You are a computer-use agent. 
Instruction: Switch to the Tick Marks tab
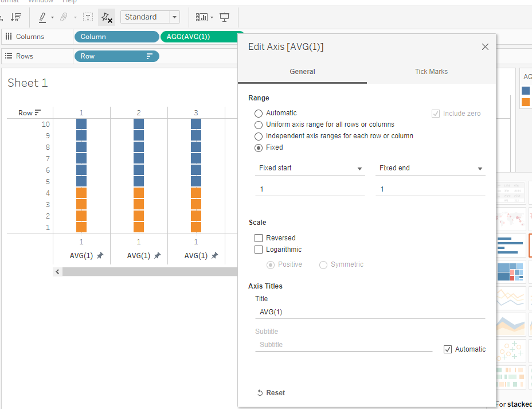(x=431, y=72)
